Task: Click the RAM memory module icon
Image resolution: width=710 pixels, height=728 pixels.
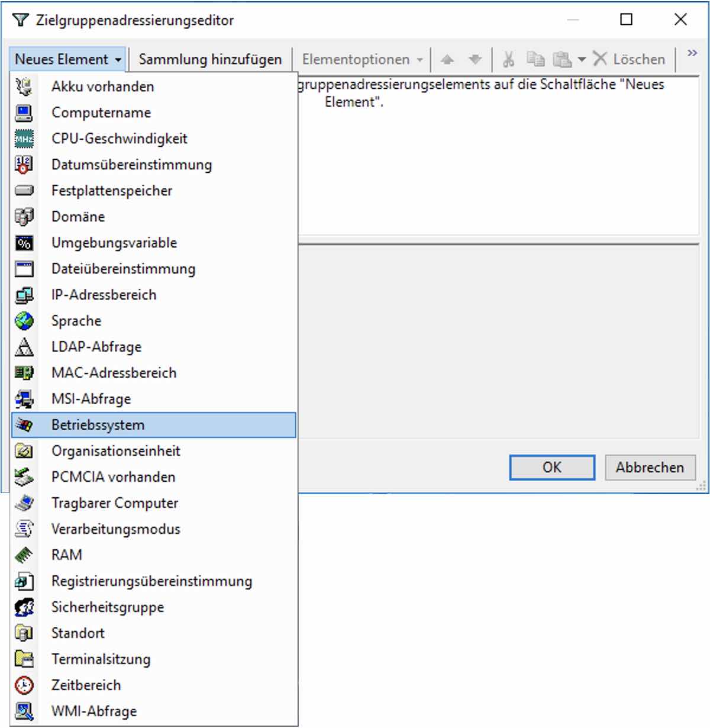Action: pyautogui.click(x=24, y=555)
